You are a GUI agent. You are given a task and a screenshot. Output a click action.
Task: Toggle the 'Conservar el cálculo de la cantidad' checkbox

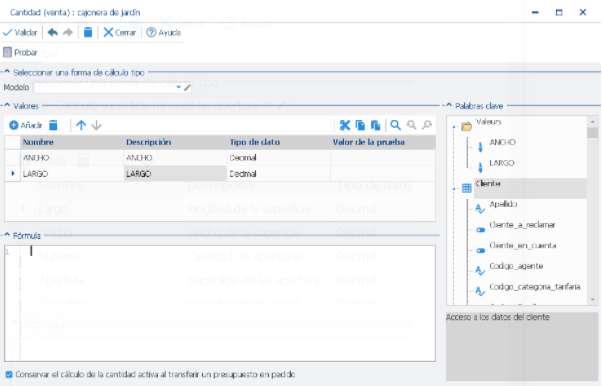pyautogui.click(x=9, y=374)
